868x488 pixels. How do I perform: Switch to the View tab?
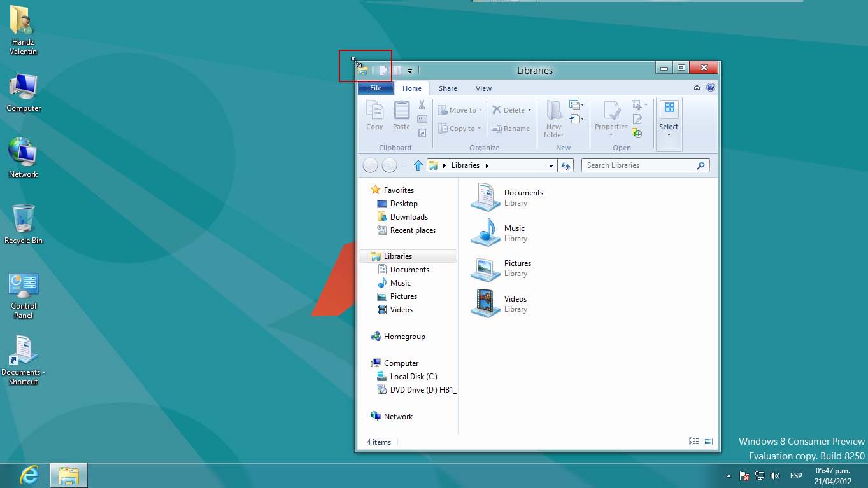click(483, 88)
